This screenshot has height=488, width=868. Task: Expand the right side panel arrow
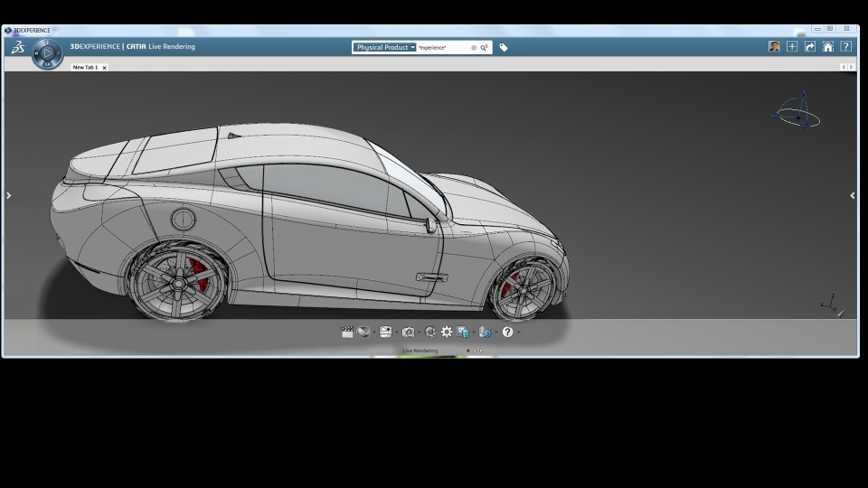[x=852, y=195]
